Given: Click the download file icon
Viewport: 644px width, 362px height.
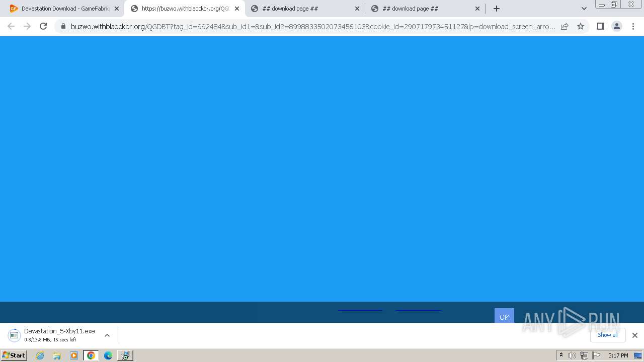Looking at the screenshot, I should (x=15, y=335).
